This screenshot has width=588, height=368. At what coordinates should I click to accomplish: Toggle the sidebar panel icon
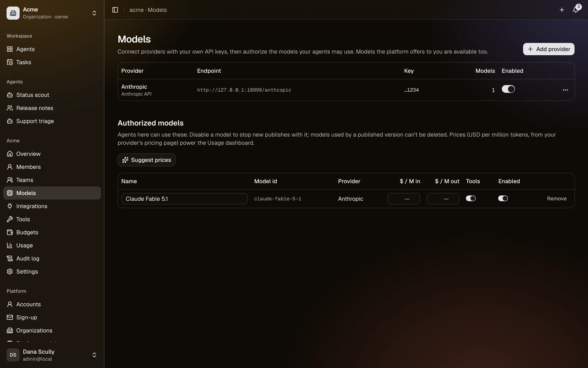(x=115, y=10)
